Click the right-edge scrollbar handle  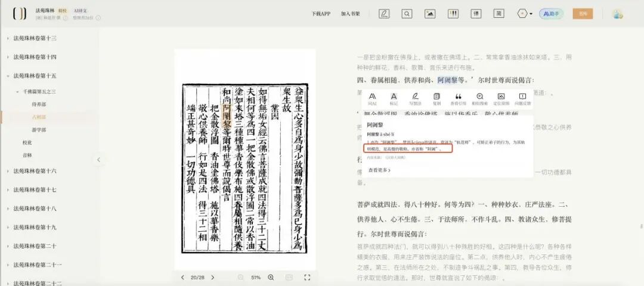(x=641, y=226)
